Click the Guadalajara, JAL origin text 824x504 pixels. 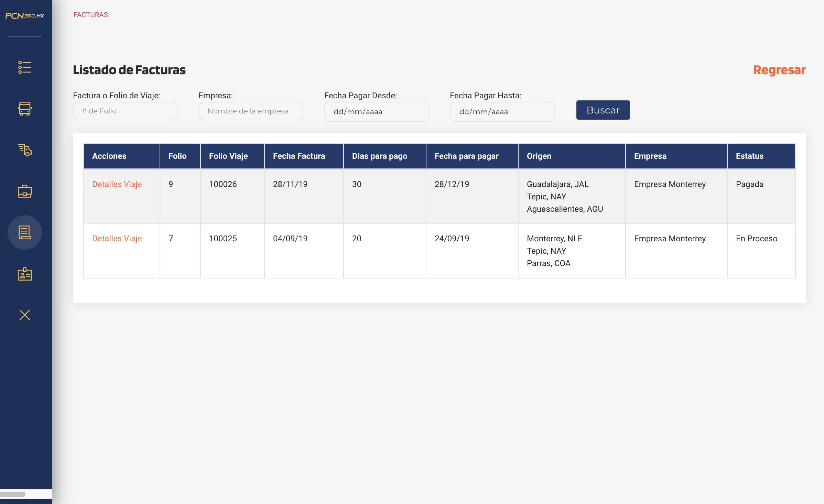[x=558, y=184]
